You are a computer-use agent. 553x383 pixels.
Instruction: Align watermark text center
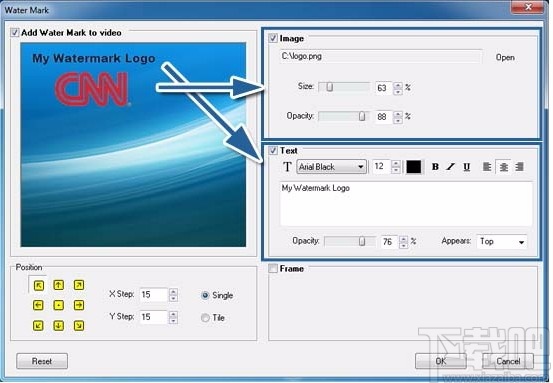(503, 167)
